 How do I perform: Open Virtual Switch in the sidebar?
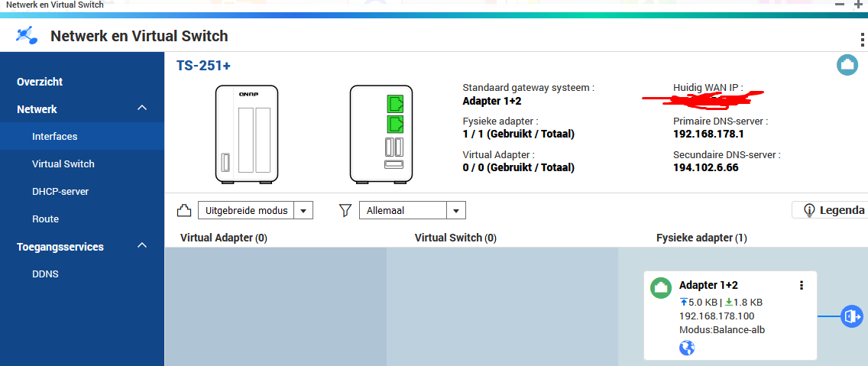click(x=63, y=164)
